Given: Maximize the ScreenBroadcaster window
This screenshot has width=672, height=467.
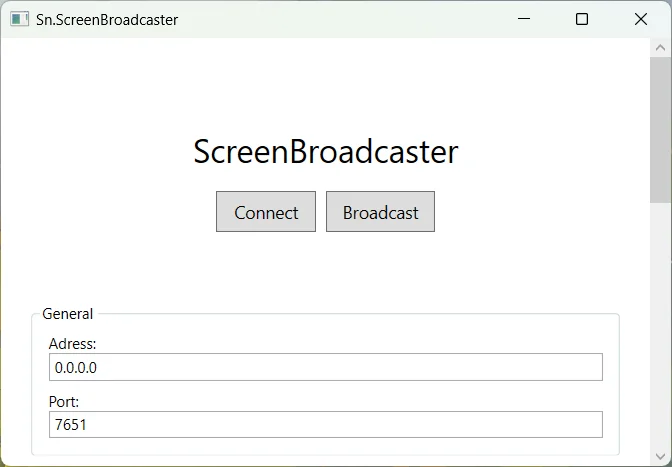Looking at the screenshot, I should coord(582,19).
